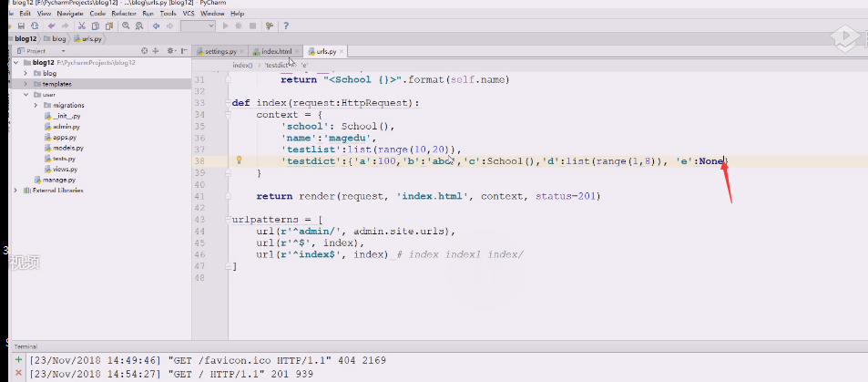Click the Find magnifier icon
868x382 pixels.
point(126,26)
